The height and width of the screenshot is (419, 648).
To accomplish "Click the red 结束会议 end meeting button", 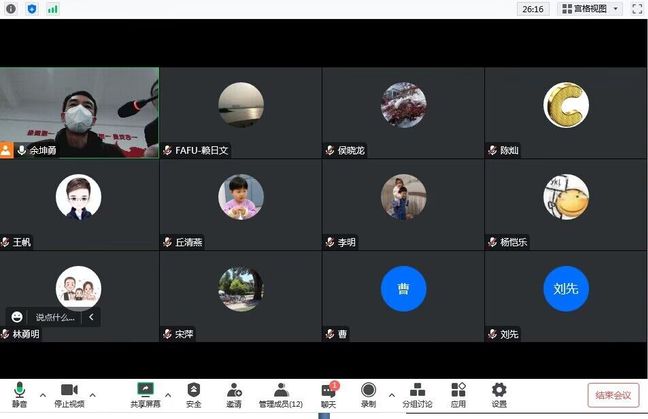I will 613,395.
